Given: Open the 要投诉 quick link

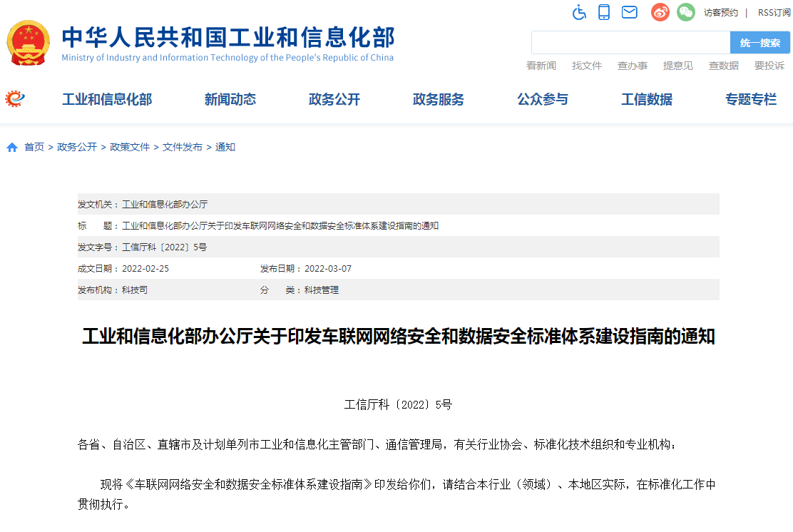Looking at the screenshot, I should pos(769,65).
